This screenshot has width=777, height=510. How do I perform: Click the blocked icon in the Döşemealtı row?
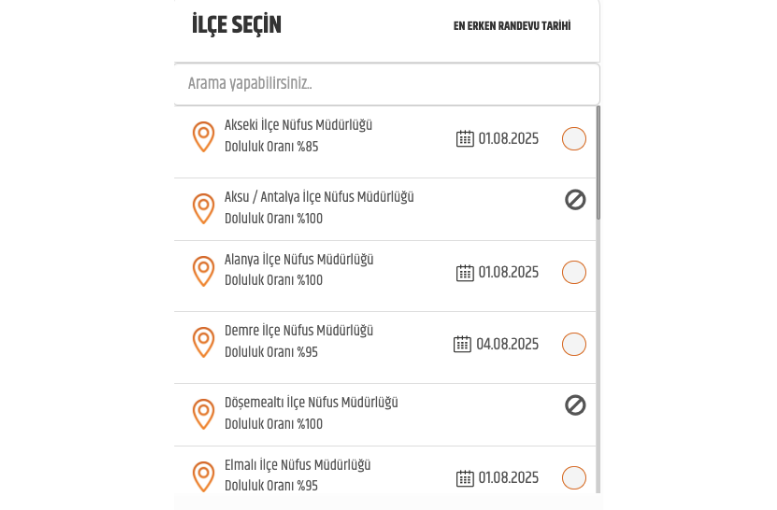(x=575, y=405)
